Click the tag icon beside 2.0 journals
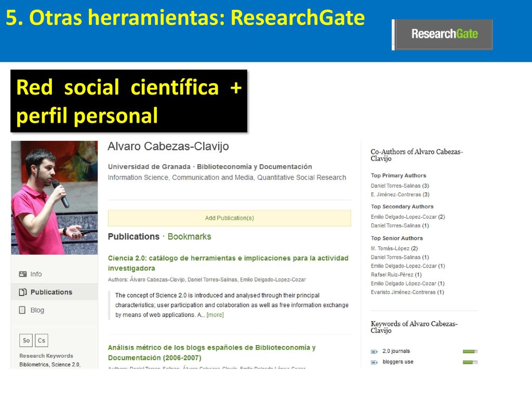The image size is (532, 399). coord(374,352)
